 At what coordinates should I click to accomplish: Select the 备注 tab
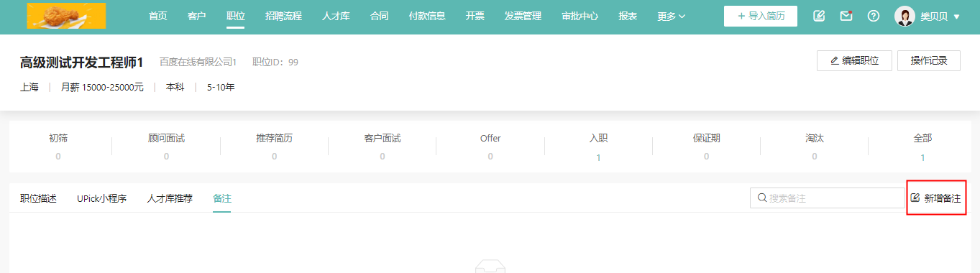[222, 198]
